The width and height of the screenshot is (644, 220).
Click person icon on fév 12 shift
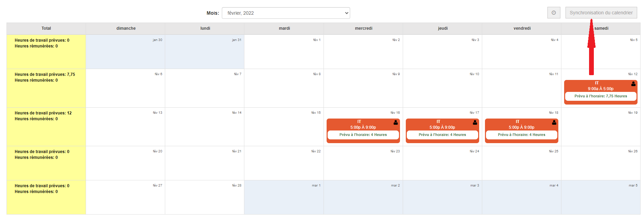coord(633,84)
